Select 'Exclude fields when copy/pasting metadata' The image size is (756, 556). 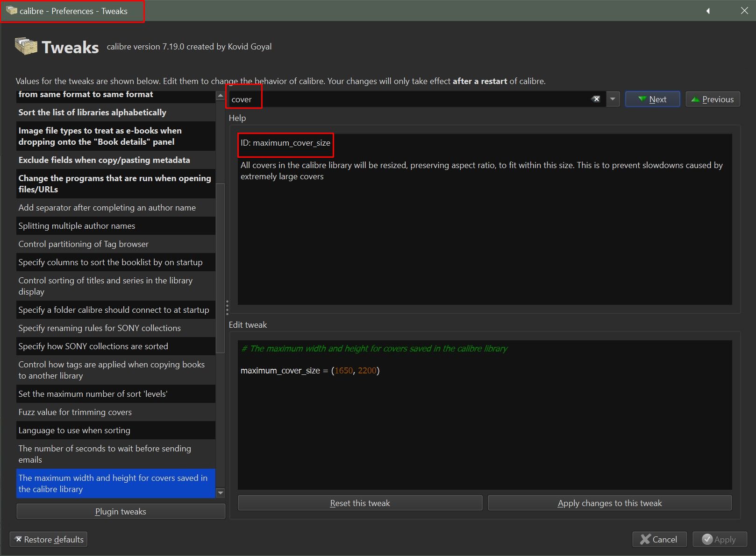[x=116, y=160]
